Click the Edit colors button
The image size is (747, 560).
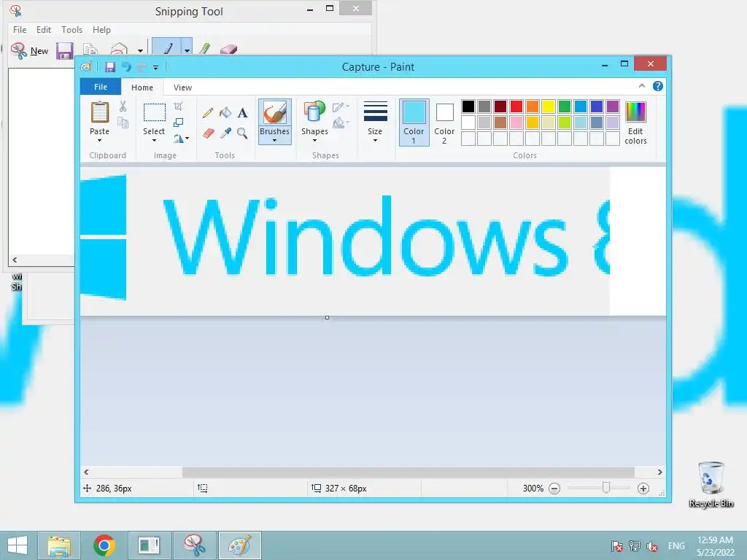(x=635, y=122)
